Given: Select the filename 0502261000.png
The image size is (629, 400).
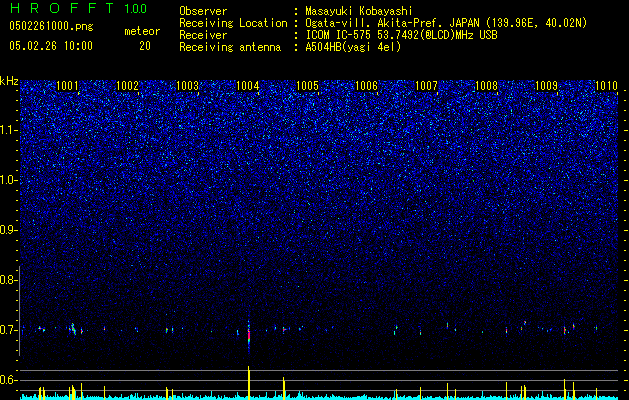Looking at the screenshot, I should click(51, 26).
